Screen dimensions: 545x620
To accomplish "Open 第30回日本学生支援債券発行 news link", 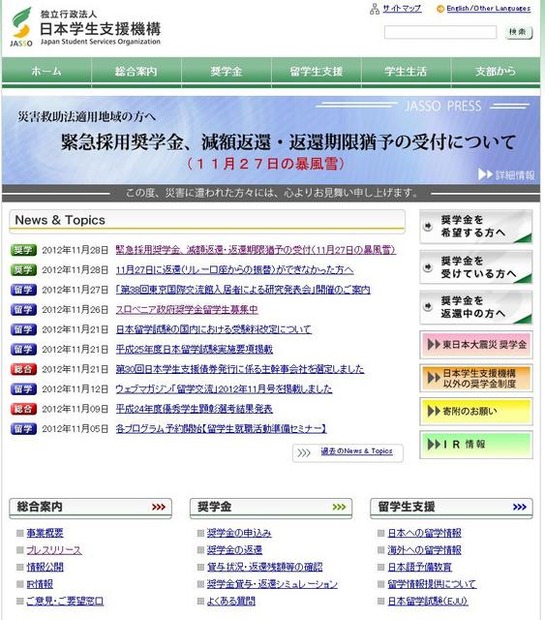I will coord(240,369).
